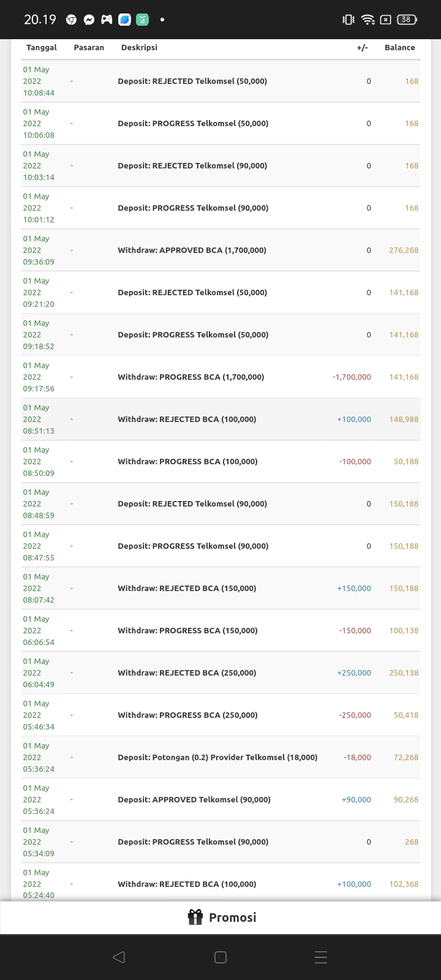This screenshot has height=980, width=441.
Task: Click the Deskripsi column header
Action: (139, 47)
